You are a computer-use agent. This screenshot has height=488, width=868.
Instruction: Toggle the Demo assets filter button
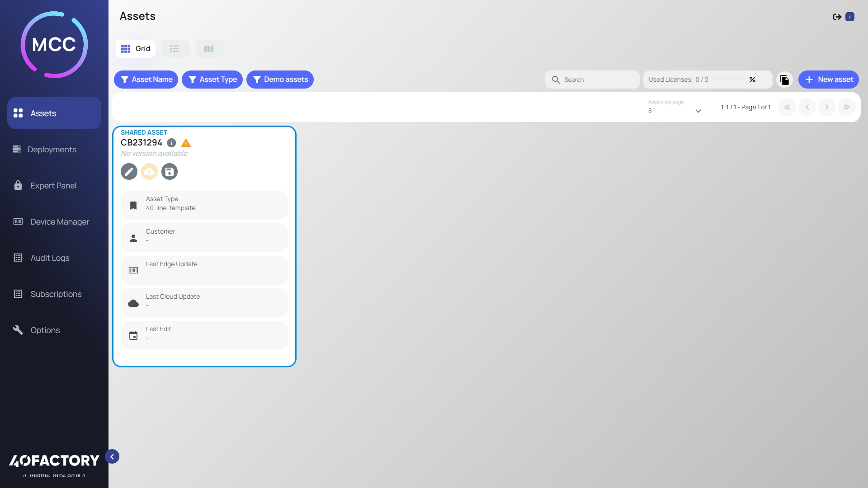click(280, 80)
